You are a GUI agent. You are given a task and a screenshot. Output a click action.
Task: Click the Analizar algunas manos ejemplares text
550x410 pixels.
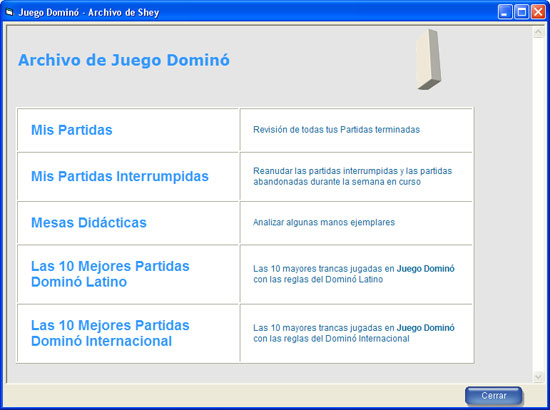tap(324, 222)
